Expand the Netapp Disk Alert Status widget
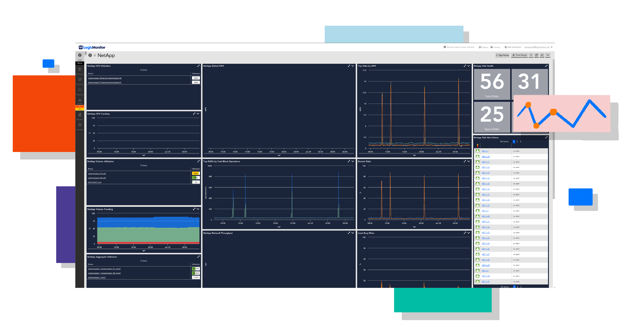The height and width of the screenshot is (332, 644). (x=546, y=138)
